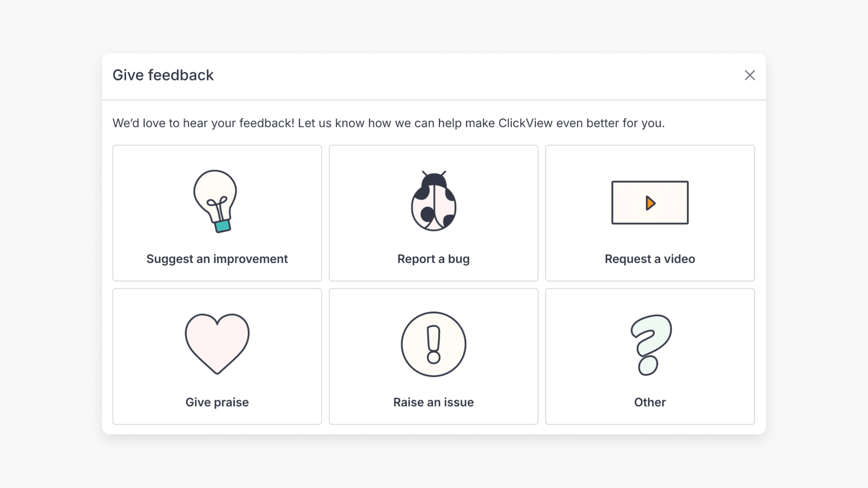Click the ladybug bug icon
Screen dimensions: 868x488
point(433,202)
